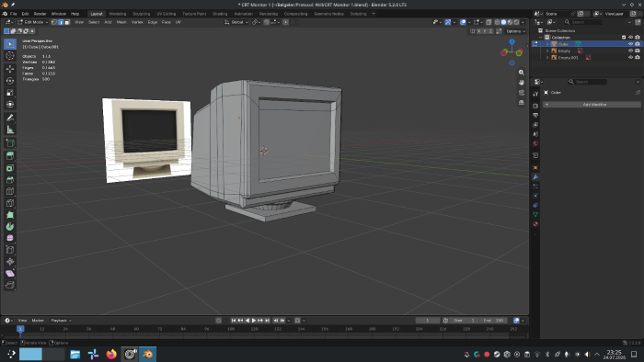Activate the Poly Build tool
The image size is (644, 362).
[10, 215]
